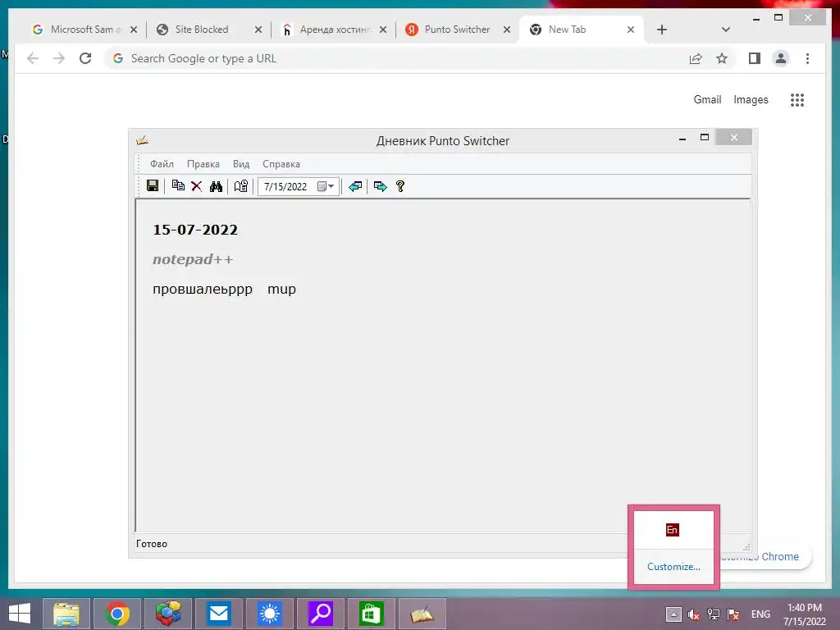Image resolution: width=840 pixels, height=630 pixels.
Task: Open the colorful cubes app in taskbar
Action: [168, 614]
